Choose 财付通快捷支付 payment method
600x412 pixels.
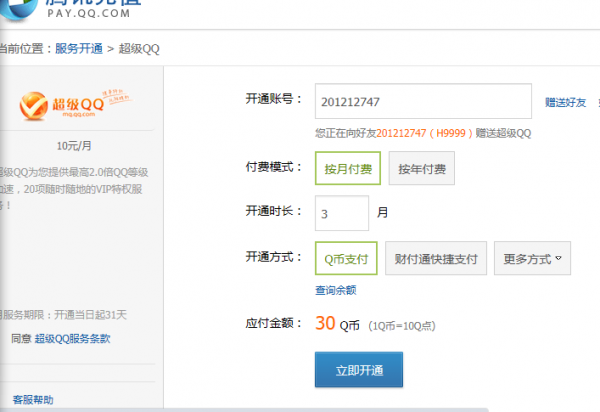436,258
